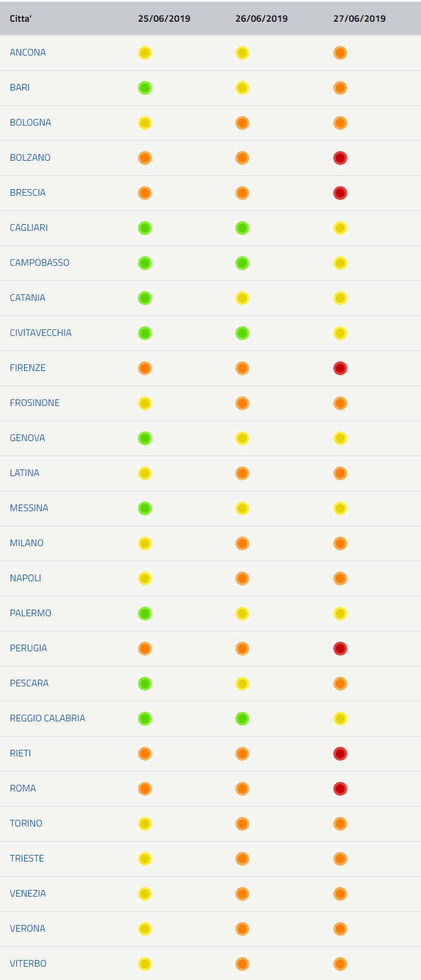Image resolution: width=421 pixels, height=980 pixels.
Task: Click Roma's red alert dot for 27/06/2019
Action: (340, 788)
